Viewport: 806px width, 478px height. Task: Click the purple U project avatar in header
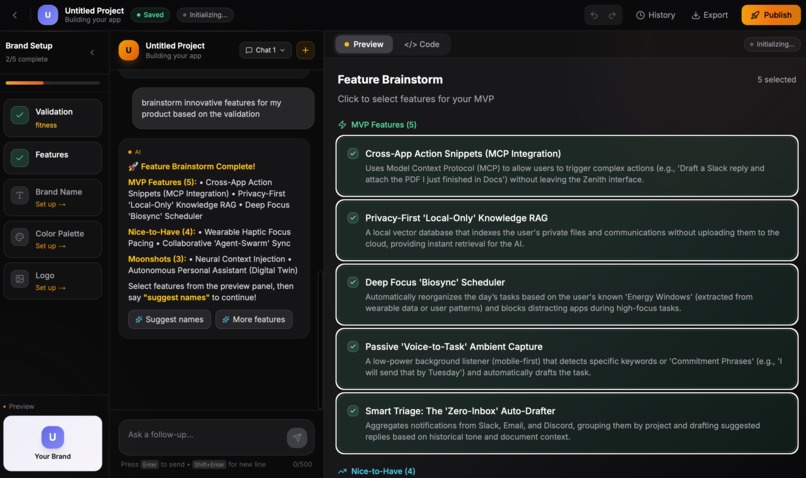[48, 15]
